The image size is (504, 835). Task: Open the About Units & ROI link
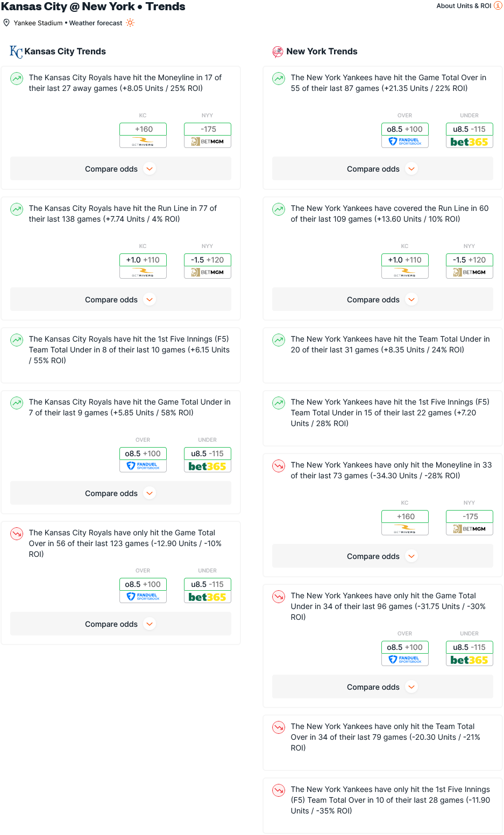click(464, 6)
